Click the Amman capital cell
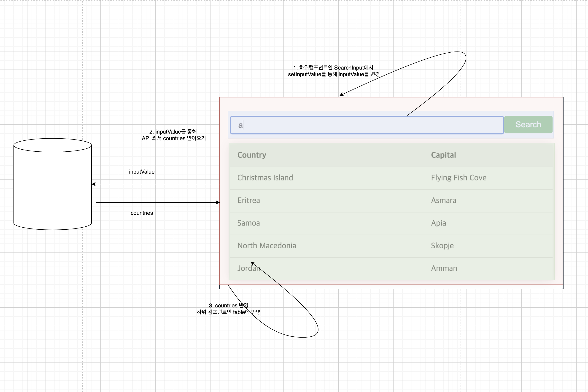This screenshot has height=392, width=588. click(x=444, y=268)
